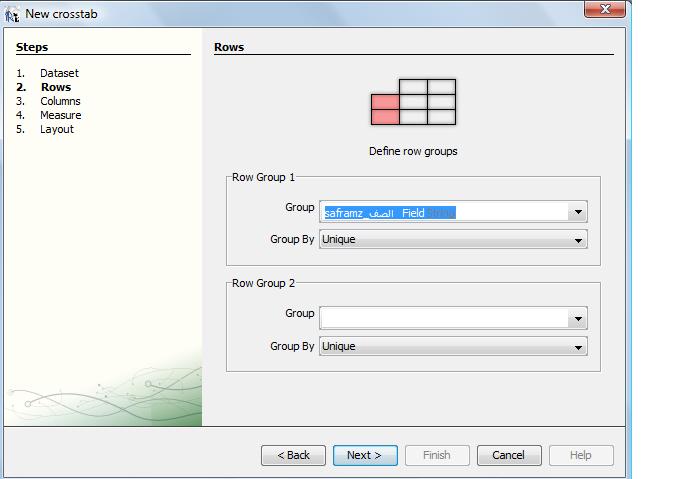Image resolution: width=683 pixels, height=479 pixels.
Task: Click the Help button
Action: (581, 455)
